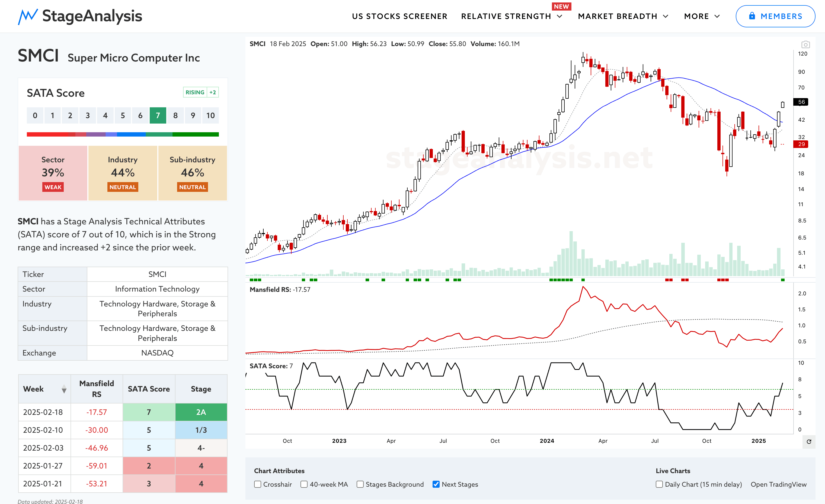Click the red price label 29
Viewport: 825px width, 504px height.
[801, 144]
